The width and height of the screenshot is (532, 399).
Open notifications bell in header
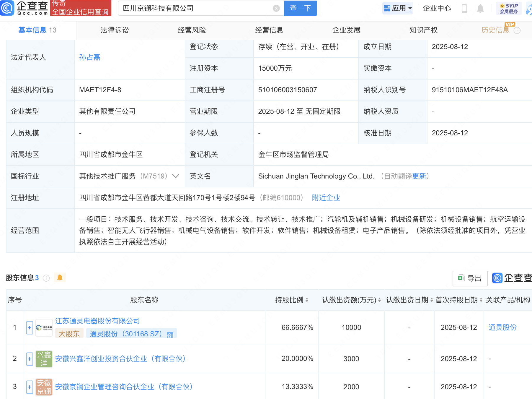[480, 9]
